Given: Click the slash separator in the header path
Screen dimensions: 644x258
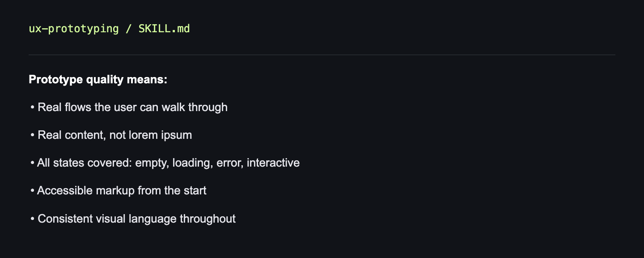Looking at the screenshot, I should [129, 29].
